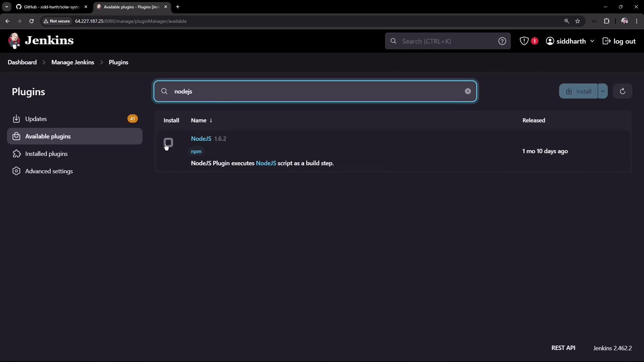Expand the Install button dropdown arrow
The width and height of the screenshot is (644, 362).
click(603, 91)
